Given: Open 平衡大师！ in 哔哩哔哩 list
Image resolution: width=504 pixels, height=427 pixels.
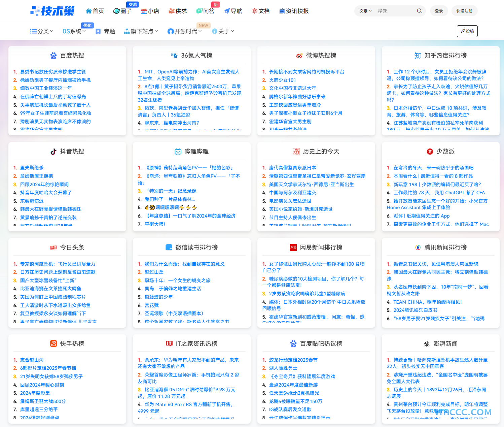Looking at the screenshot, I should pyautogui.click(x=155, y=224).
